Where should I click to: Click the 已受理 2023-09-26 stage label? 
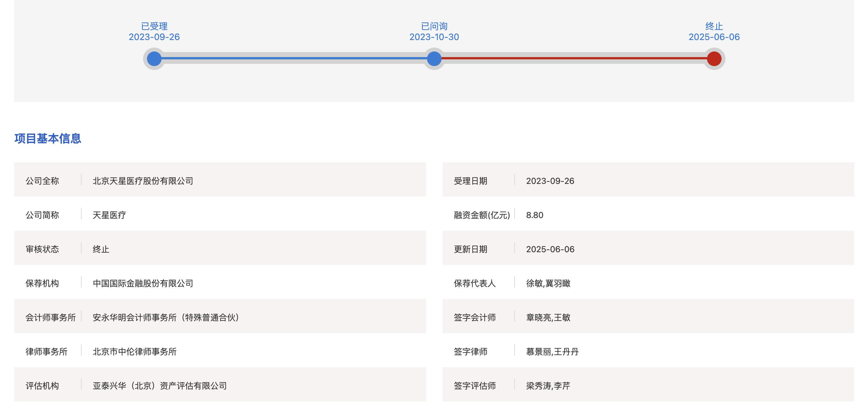coord(154,32)
